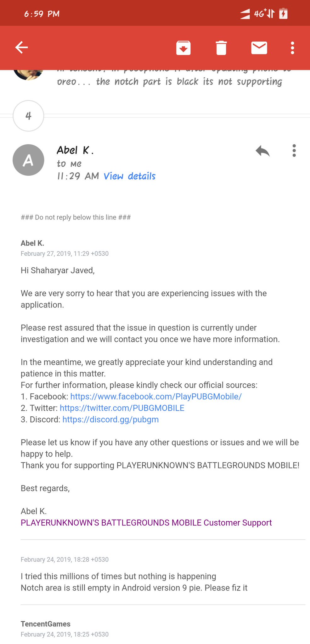
Task: Tap the sender name Abel K. header
Action: coord(75,150)
